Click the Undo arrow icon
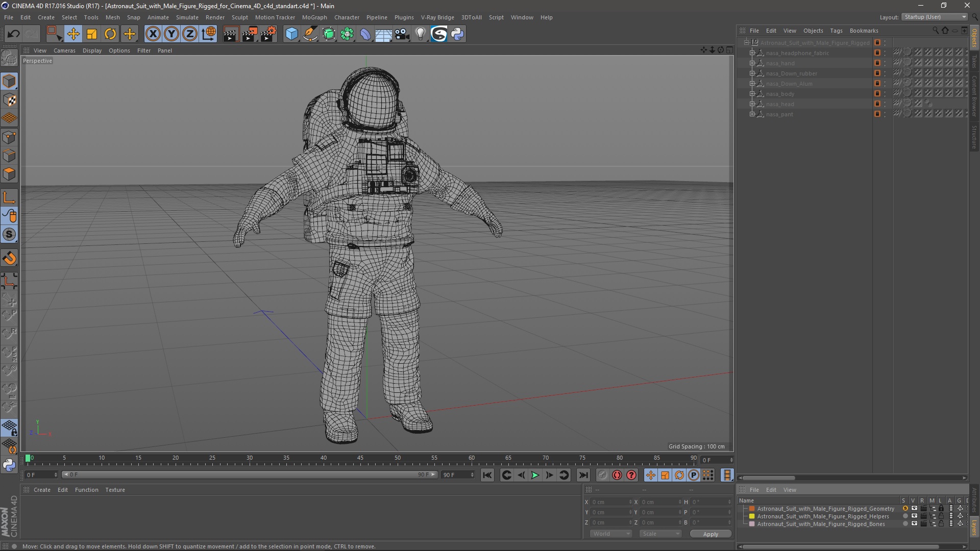980x551 pixels. click(13, 34)
